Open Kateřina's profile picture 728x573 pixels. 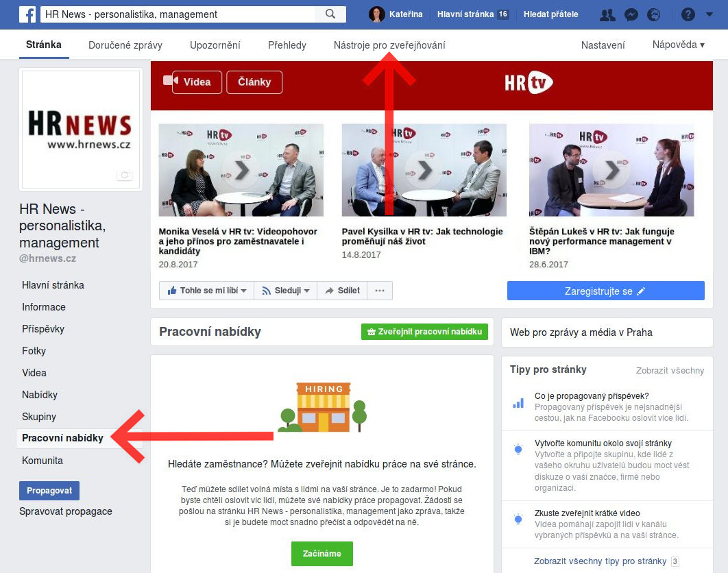(376, 14)
